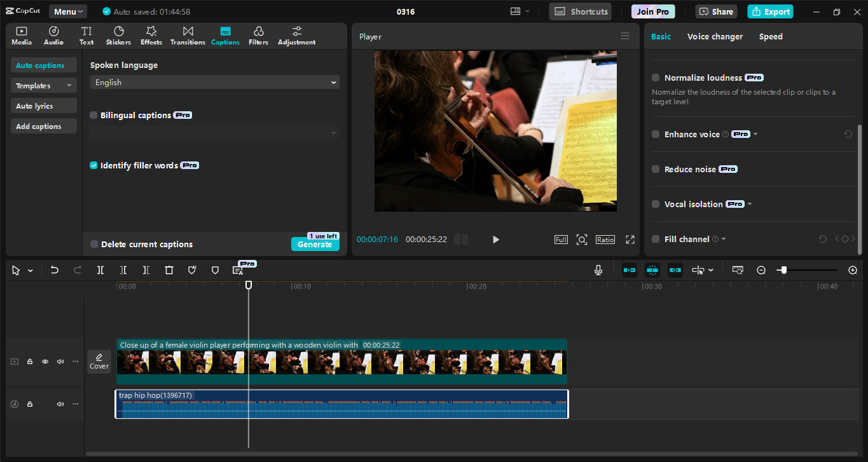Record a voiceover with the microphone icon
Image resolution: width=868 pixels, height=462 pixels.
[x=598, y=269]
